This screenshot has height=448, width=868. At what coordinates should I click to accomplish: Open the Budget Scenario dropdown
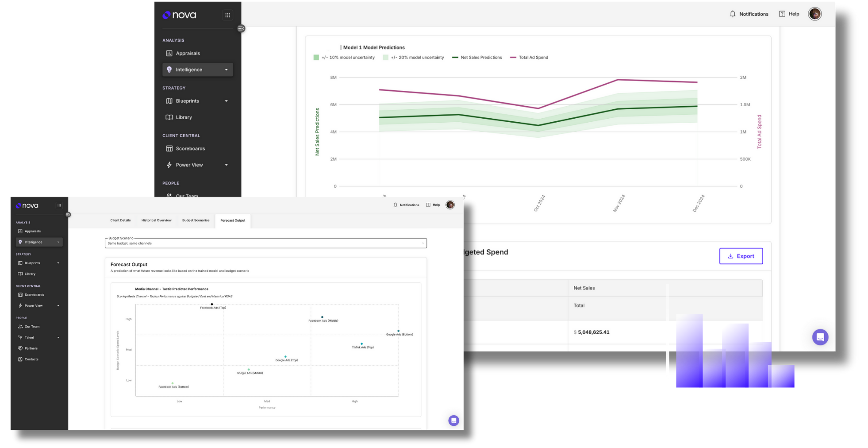265,243
